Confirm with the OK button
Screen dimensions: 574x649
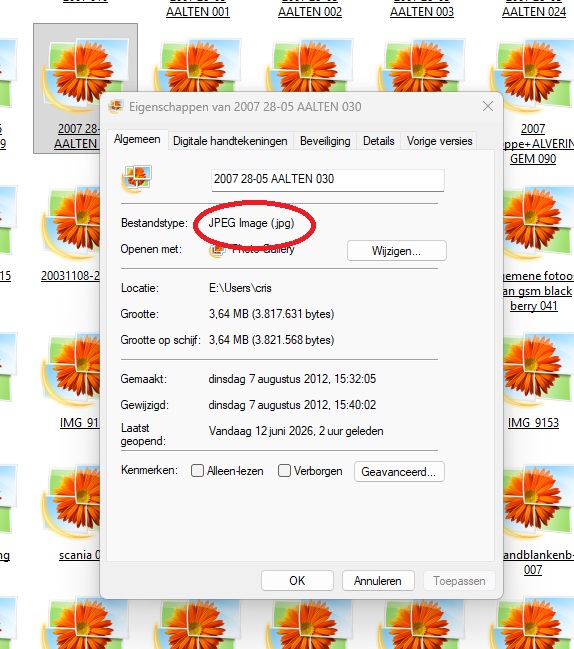coord(297,581)
